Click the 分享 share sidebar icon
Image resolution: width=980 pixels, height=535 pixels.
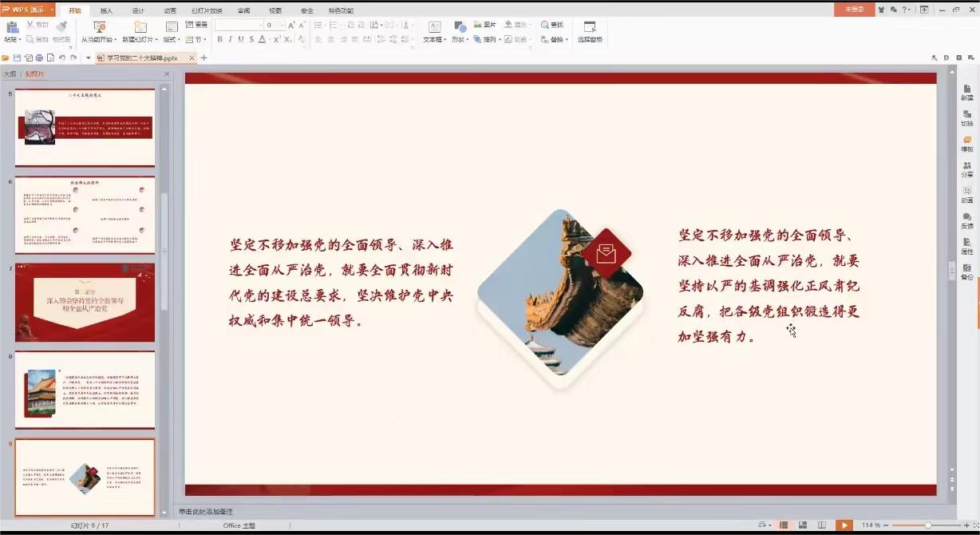click(x=966, y=168)
